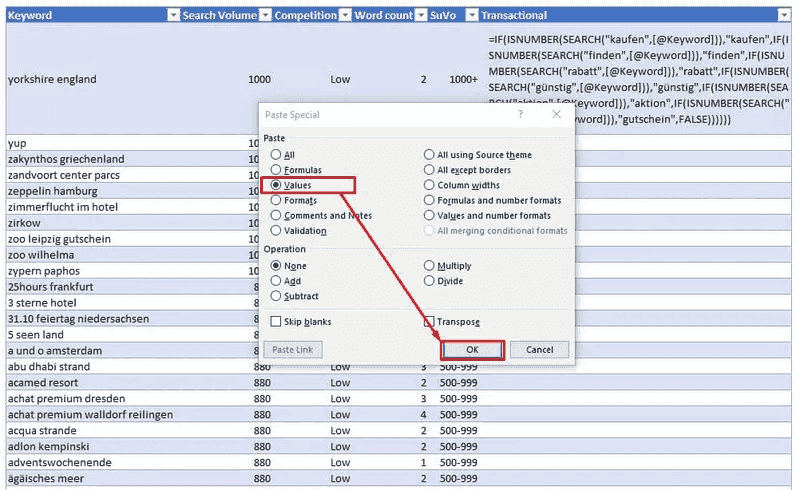800x490 pixels.
Task: Choose the Values paste option
Action: click(x=276, y=185)
